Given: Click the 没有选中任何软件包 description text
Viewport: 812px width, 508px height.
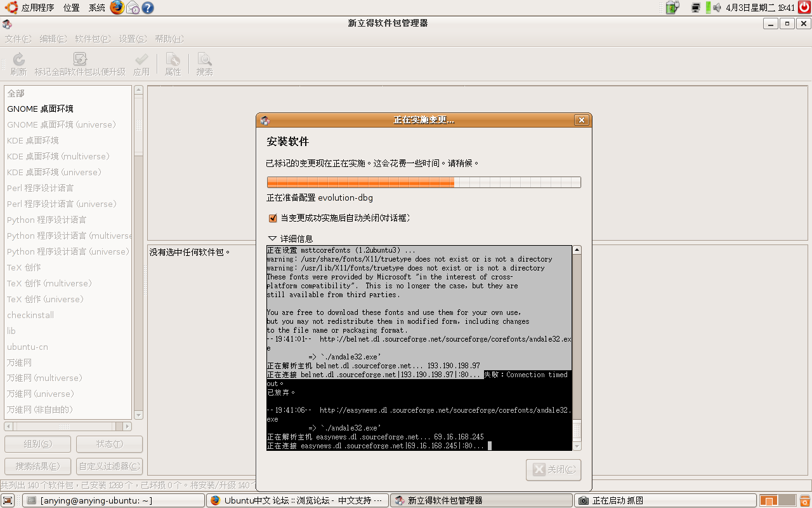Looking at the screenshot, I should pos(190,252).
